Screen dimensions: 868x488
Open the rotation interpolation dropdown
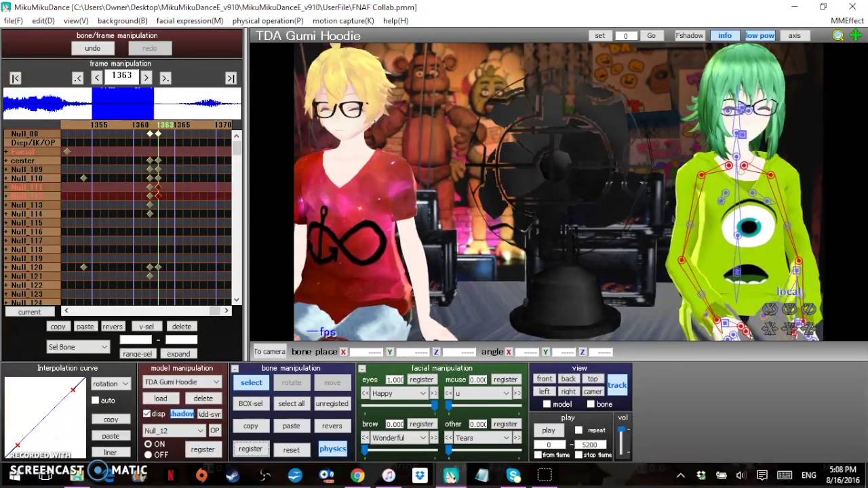pyautogui.click(x=111, y=384)
